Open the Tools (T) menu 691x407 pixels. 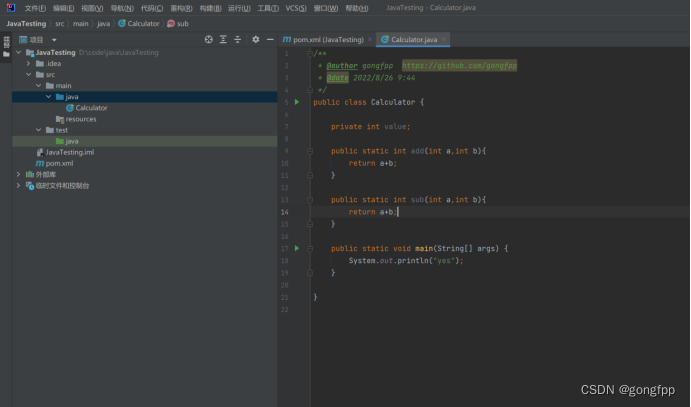pyautogui.click(x=268, y=8)
